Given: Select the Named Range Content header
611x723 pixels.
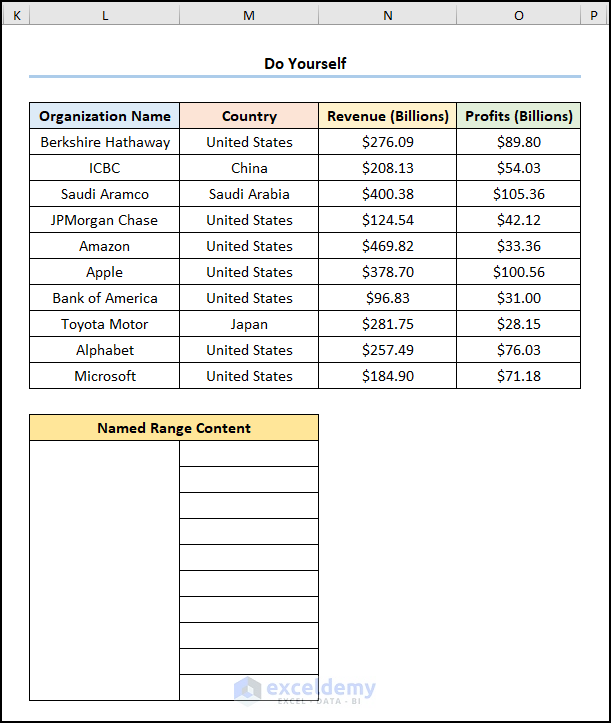Looking at the screenshot, I should pos(174,428).
